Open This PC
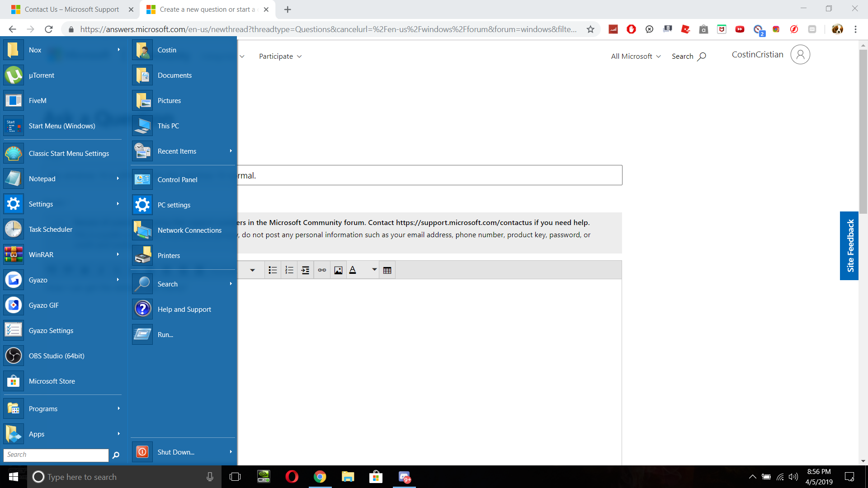Screen dimensions: 868x488 [183, 126]
